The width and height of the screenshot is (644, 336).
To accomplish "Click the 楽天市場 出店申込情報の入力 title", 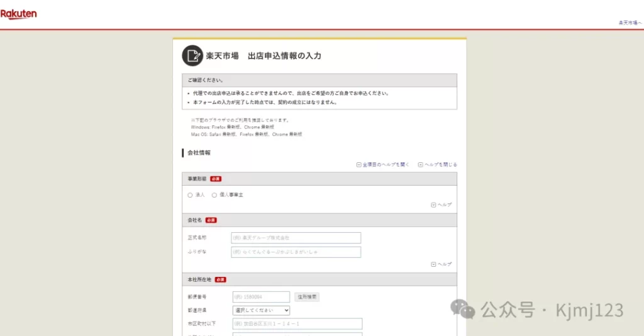I will pyautogui.click(x=264, y=56).
